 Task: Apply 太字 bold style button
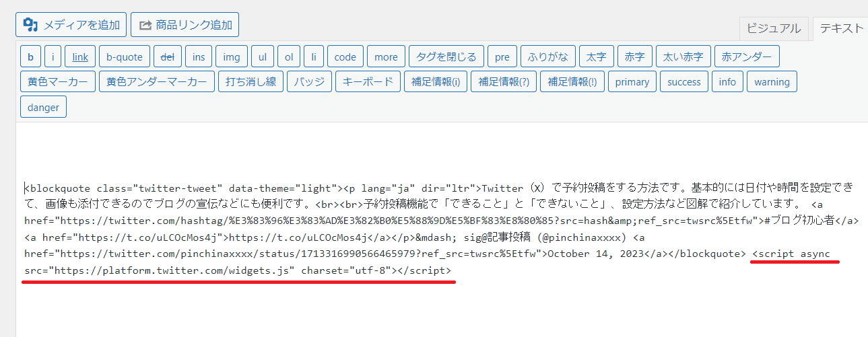tap(597, 57)
